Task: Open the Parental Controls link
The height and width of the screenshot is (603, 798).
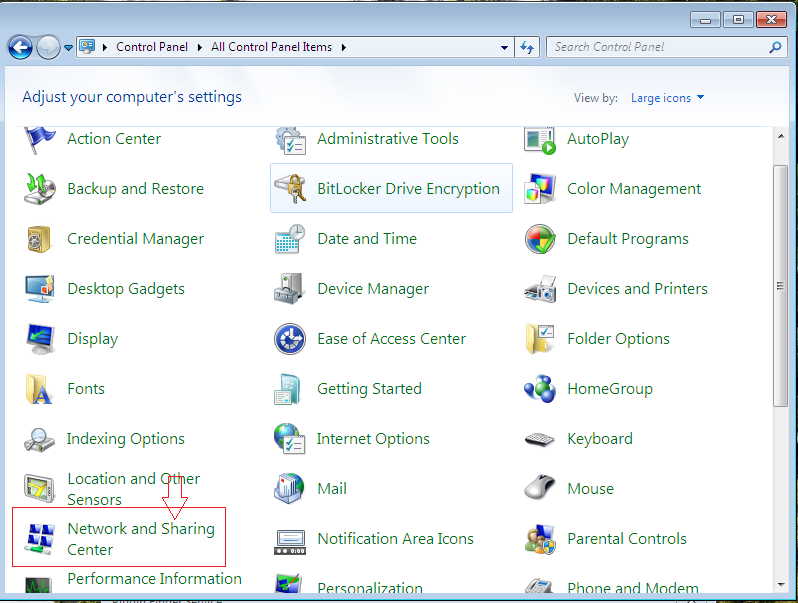Action: (627, 538)
